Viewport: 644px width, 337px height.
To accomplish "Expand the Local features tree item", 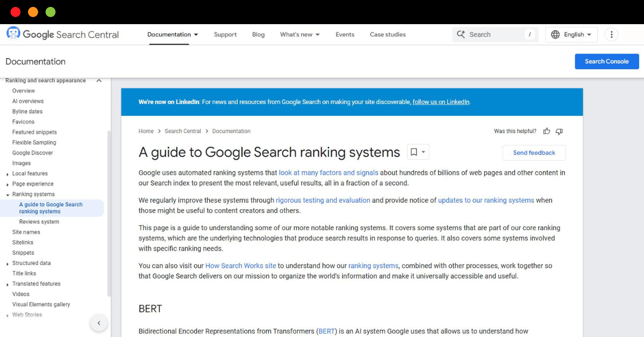I will pyautogui.click(x=8, y=174).
